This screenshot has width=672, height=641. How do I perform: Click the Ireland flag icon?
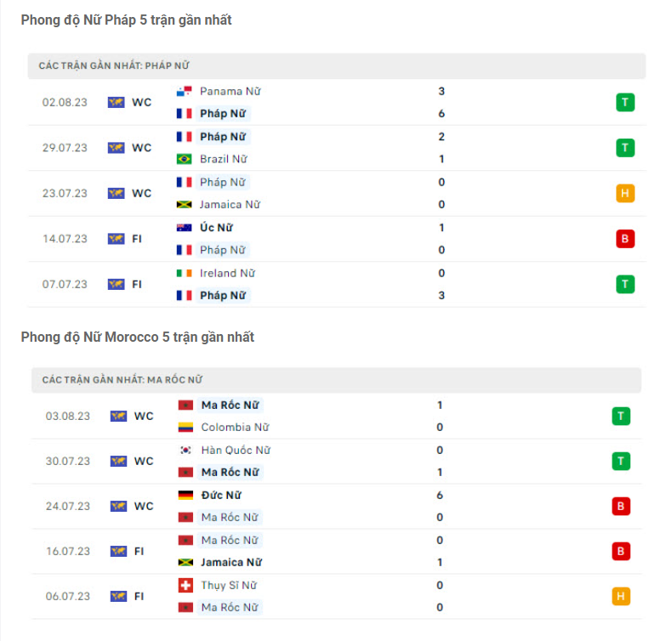(184, 273)
